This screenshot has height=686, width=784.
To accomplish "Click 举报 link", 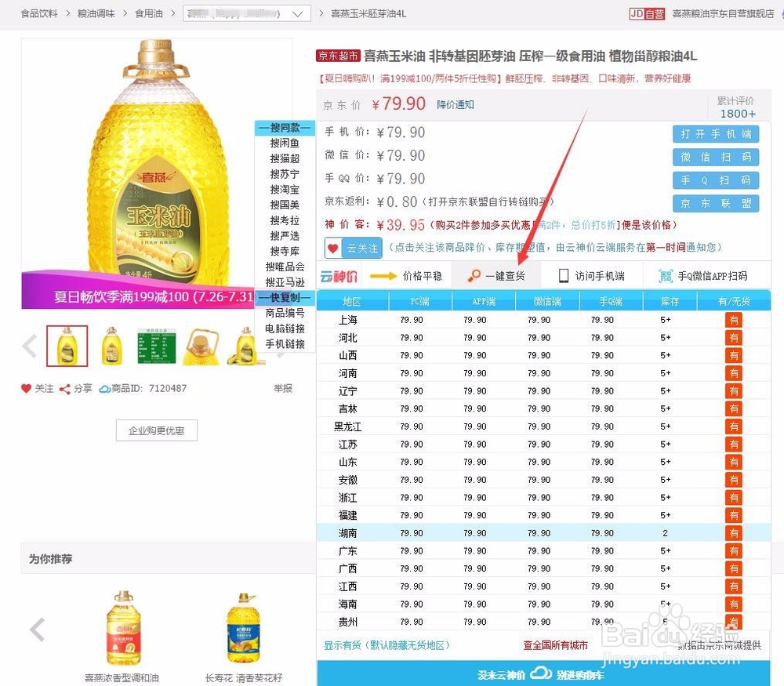I will coord(283,389).
